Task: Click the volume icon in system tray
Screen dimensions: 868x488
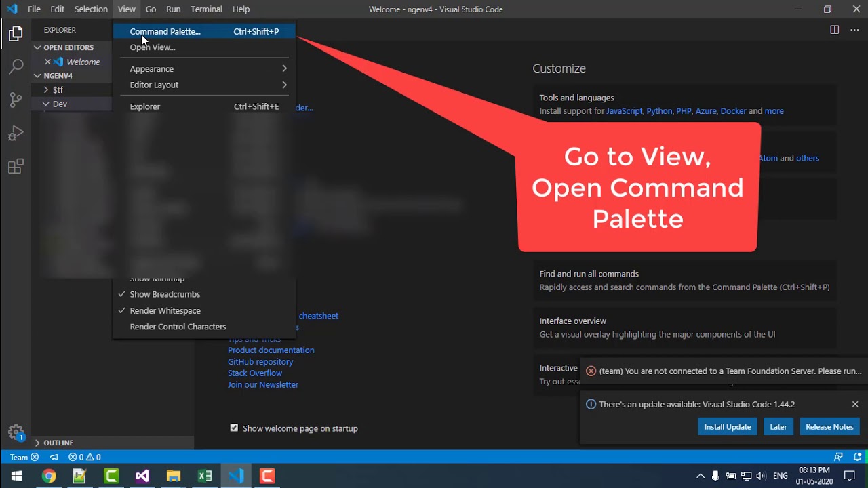Action: click(761, 476)
